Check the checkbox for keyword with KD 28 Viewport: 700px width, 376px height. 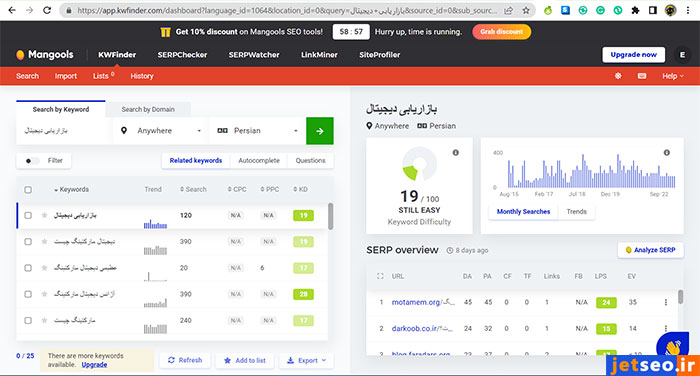[x=28, y=294]
